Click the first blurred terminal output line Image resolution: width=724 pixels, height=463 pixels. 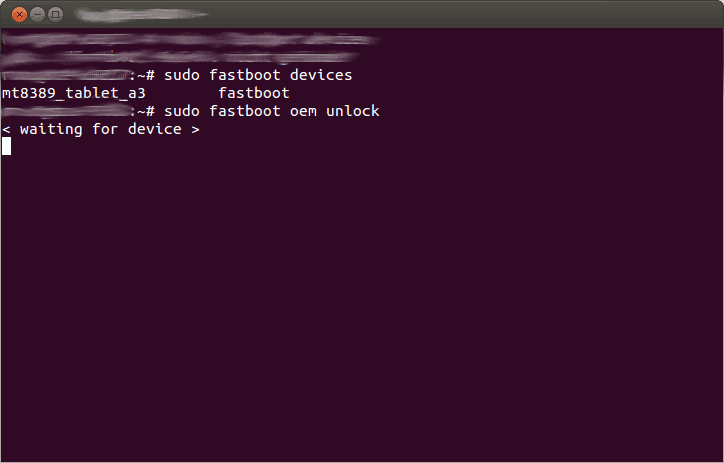pyautogui.click(x=190, y=39)
